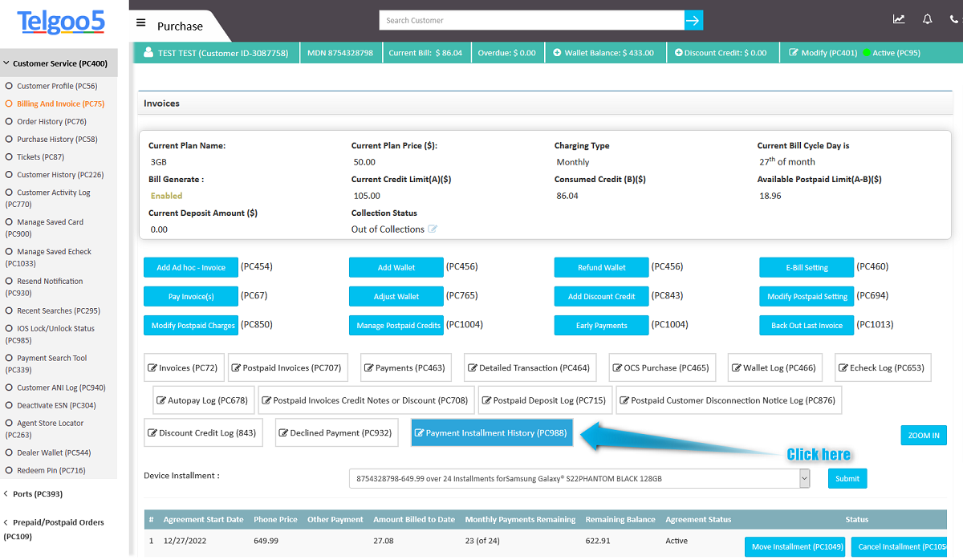Click the Adjust Wallet button

click(x=396, y=296)
